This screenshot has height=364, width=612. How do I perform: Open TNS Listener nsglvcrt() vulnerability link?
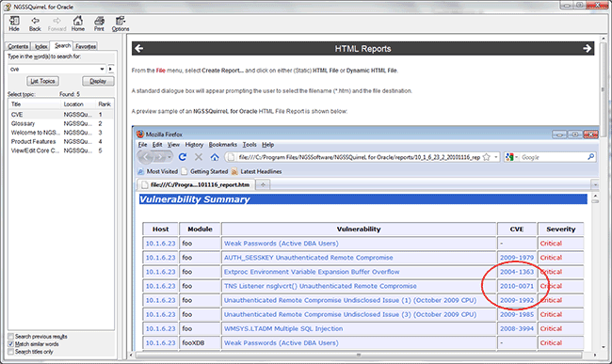point(320,286)
